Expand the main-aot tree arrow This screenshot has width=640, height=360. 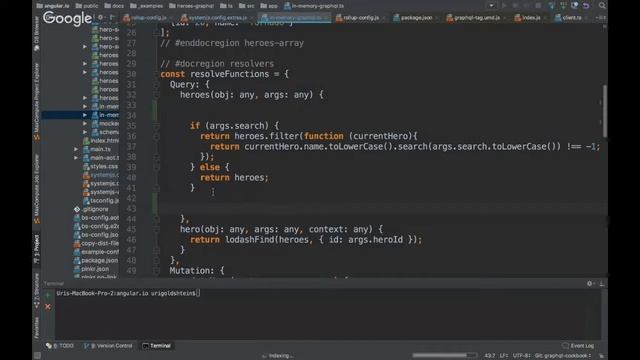coord(76,158)
